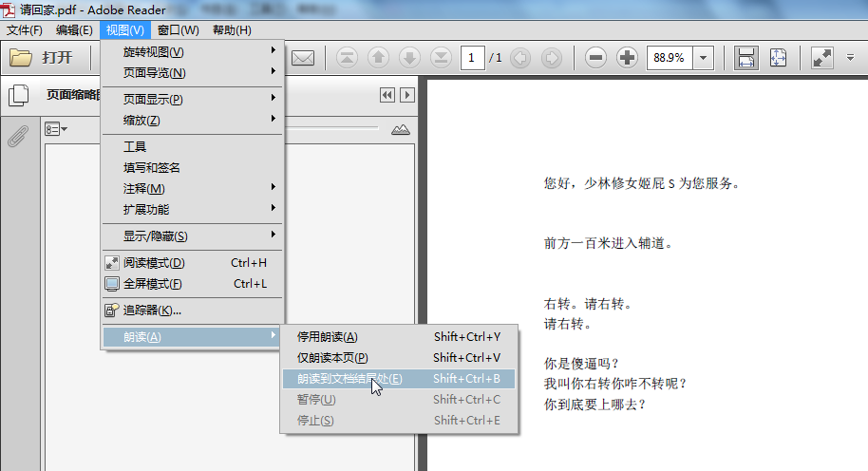Open the 帮助(H) menu
This screenshot has width=868, height=471.
pos(232,30)
